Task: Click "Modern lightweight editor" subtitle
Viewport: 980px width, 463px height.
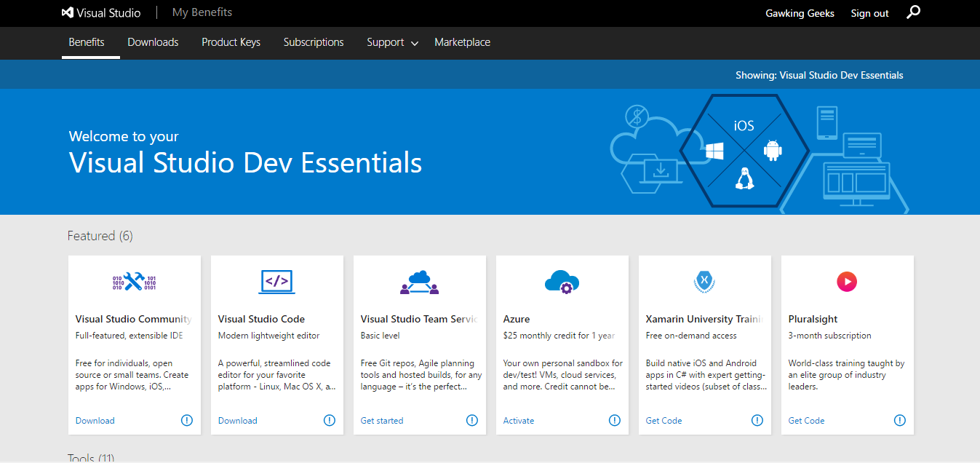Action: point(269,336)
